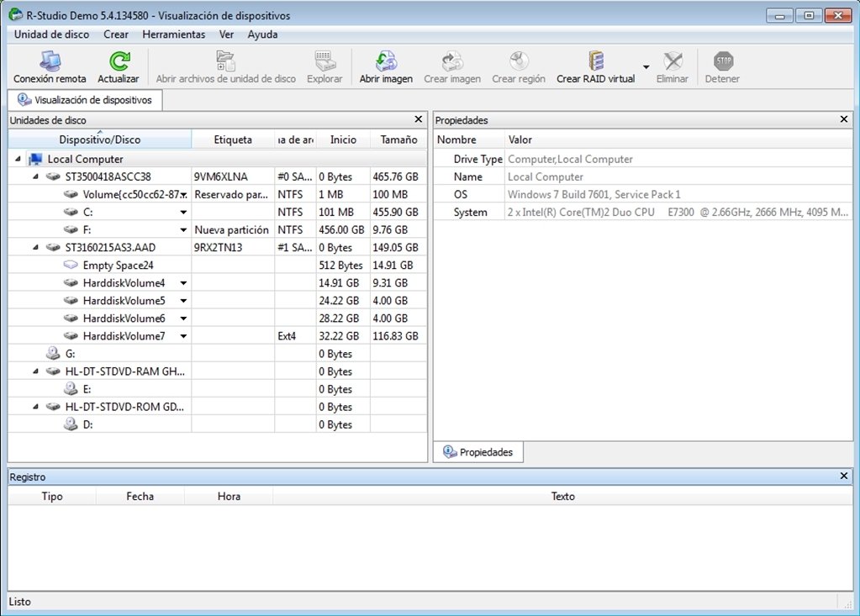Open the dropdown arrow on HarddiskVolume6
860x616 pixels.
pyautogui.click(x=184, y=319)
